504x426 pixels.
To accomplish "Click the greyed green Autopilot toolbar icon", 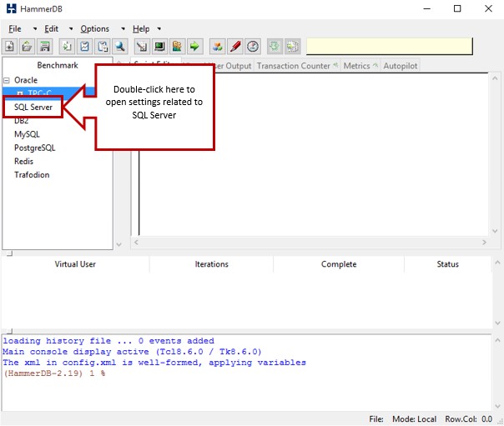I will [x=275, y=47].
